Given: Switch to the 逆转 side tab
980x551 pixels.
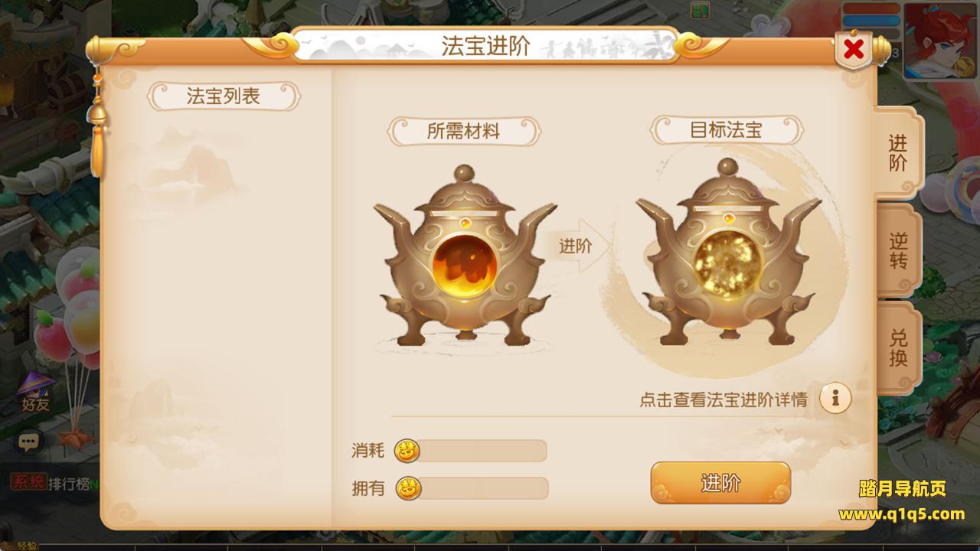Looking at the screenshot, I should click(898, 251).
